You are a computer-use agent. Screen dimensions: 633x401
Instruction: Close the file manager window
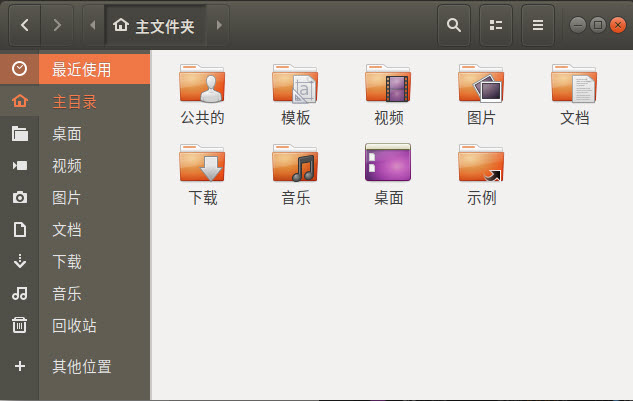(618, 25)
